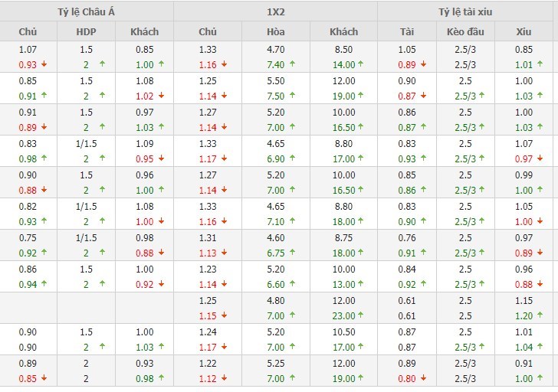Click the green up arrow next to 23.00
This screenshot has width=558, height=392.
360,315
